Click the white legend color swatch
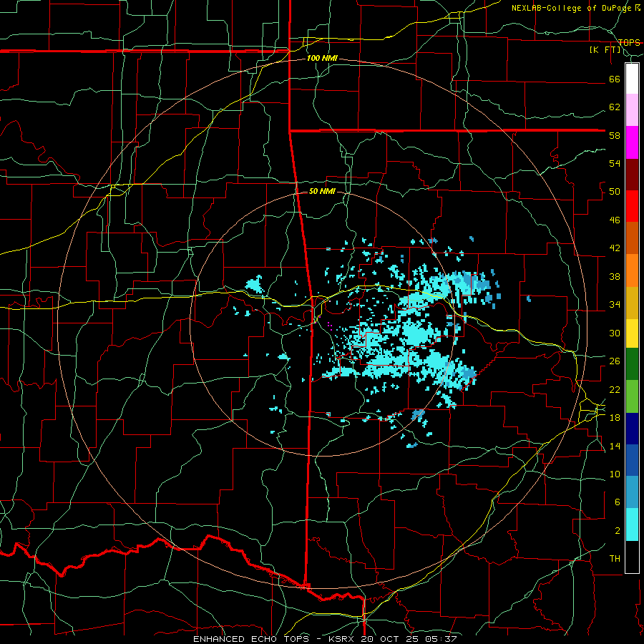Screen dimensions: 644x644 (x=632, y=79)
